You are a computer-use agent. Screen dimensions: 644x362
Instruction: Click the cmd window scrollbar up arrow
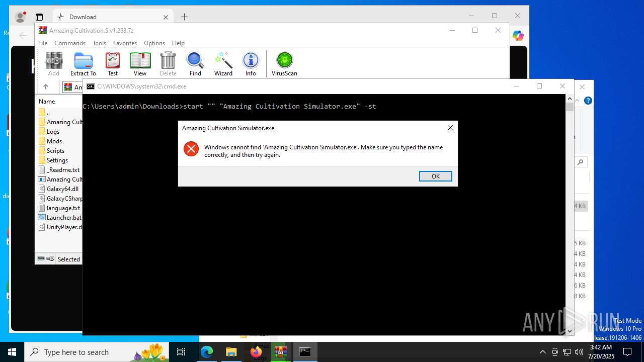point(570,99)
